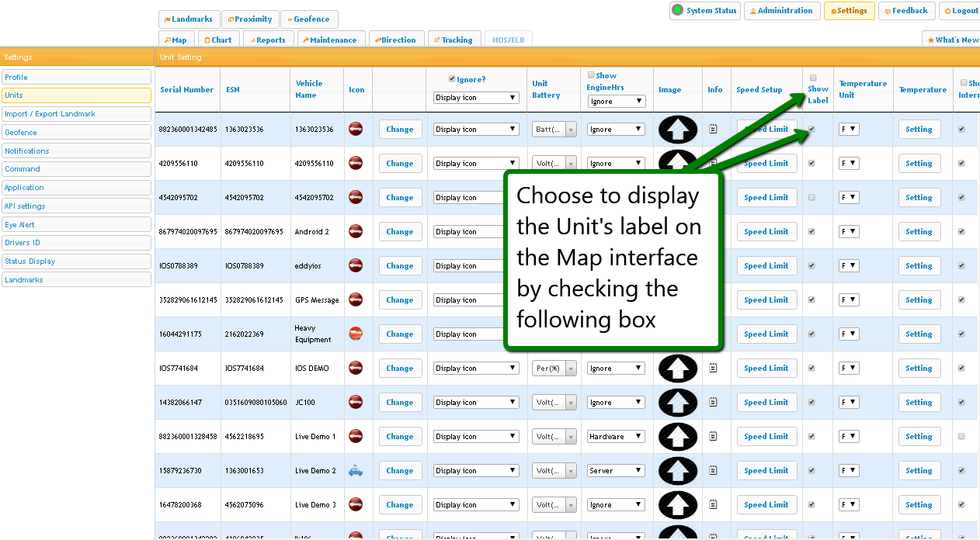Viewport: 980px width, 540px height.
Task: Open the Geofence tab in the top bar
Action: pos(309,19)
